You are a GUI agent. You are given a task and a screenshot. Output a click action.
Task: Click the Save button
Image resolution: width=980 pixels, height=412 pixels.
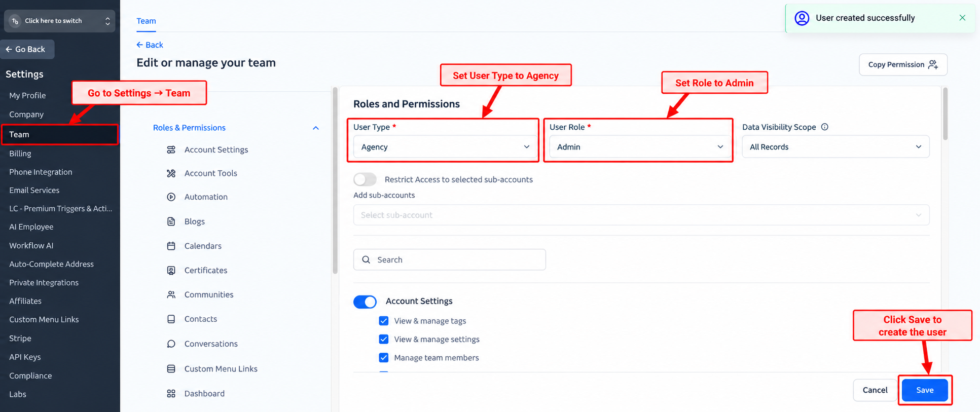pyautogui.click(x=925, y=390)
